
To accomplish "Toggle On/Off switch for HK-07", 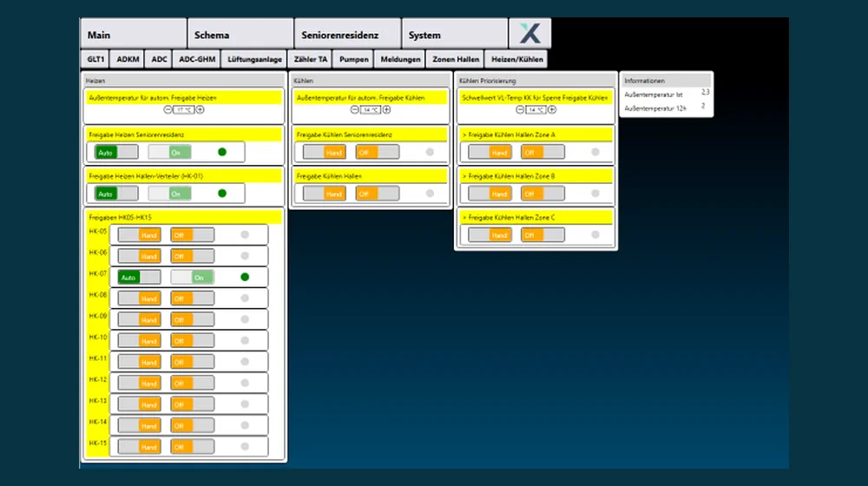I will (192, 278).
